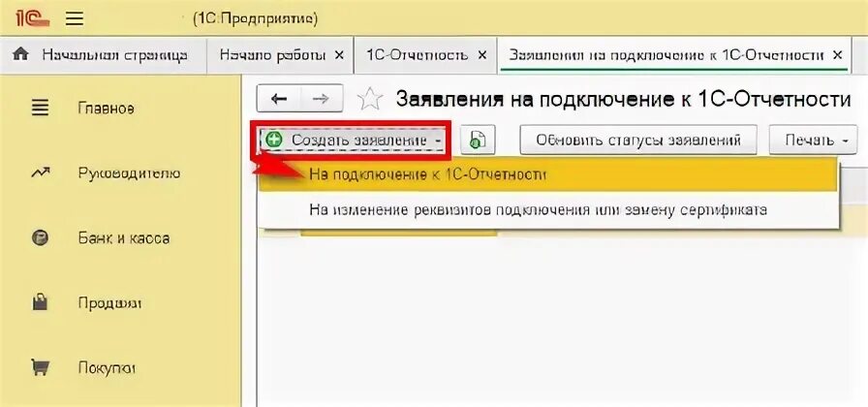The image size is (868, 407).
Task: Close the 1С-Отчетность tab
Action: point(481,55)
